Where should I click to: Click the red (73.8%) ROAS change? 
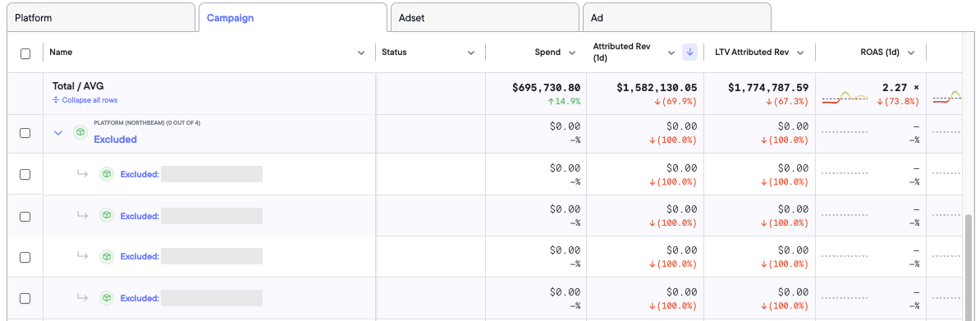[x=898, y=101]
